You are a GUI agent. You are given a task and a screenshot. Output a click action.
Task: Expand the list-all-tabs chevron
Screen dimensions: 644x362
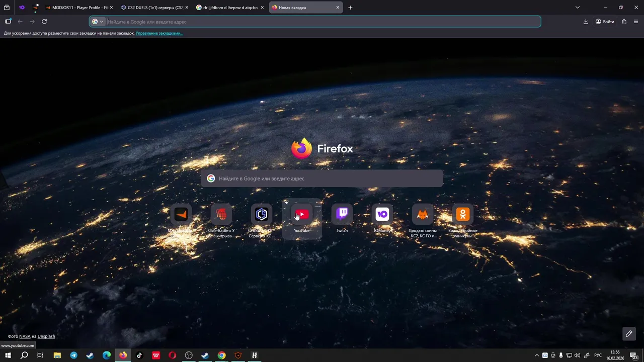[578, 8]
